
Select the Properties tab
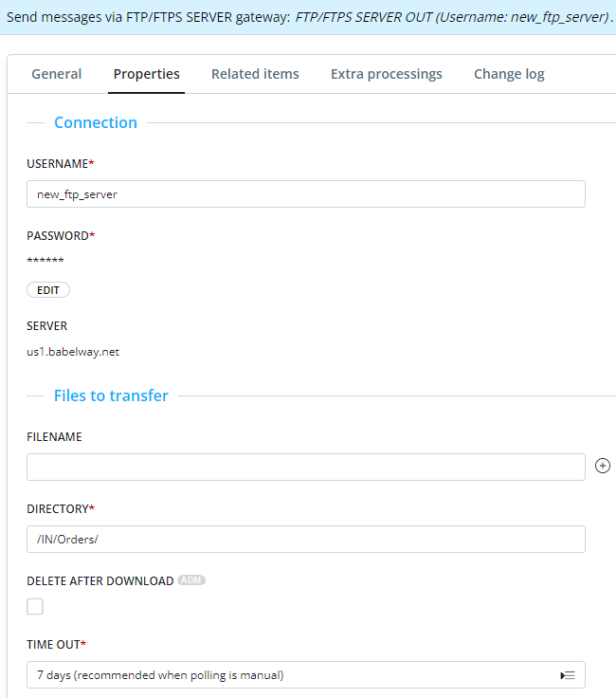pos(146,74)
